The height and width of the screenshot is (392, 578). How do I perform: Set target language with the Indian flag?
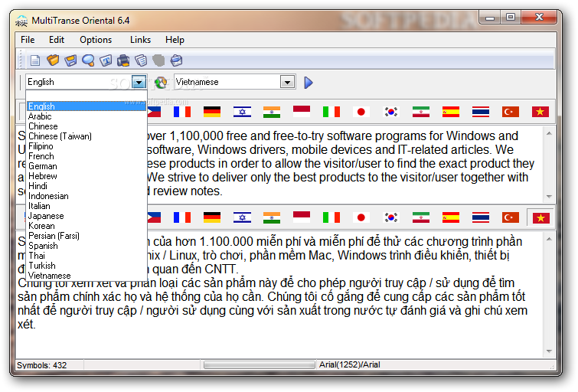coord(272,217)
